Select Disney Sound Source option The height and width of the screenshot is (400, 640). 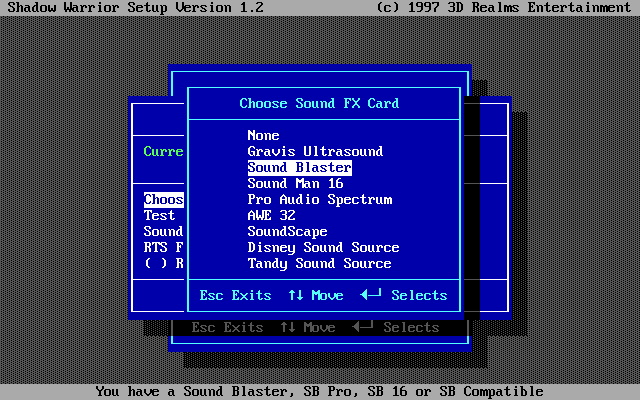323,247
